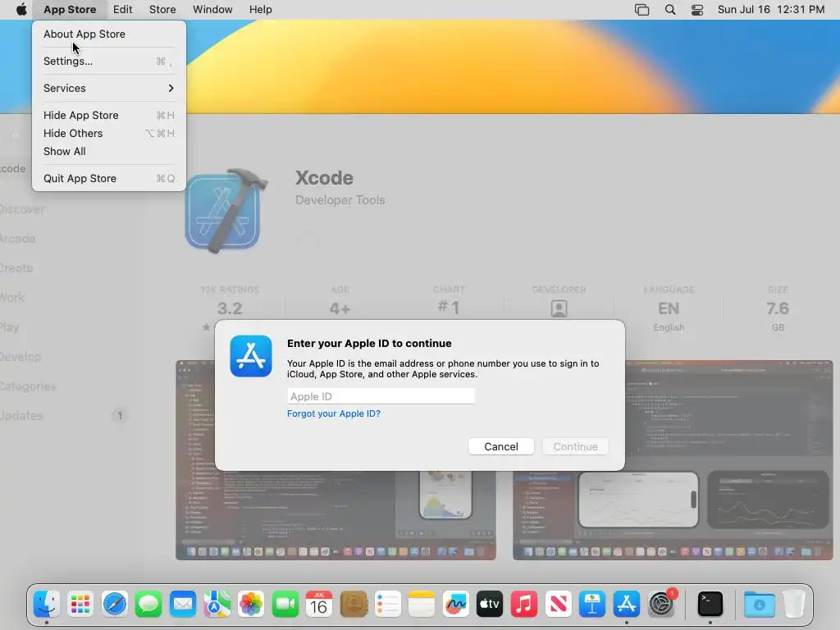Screen dimensions: 840x630
Task: Select Hide Others
Action: pyautogui.click(x=109, y=134)
